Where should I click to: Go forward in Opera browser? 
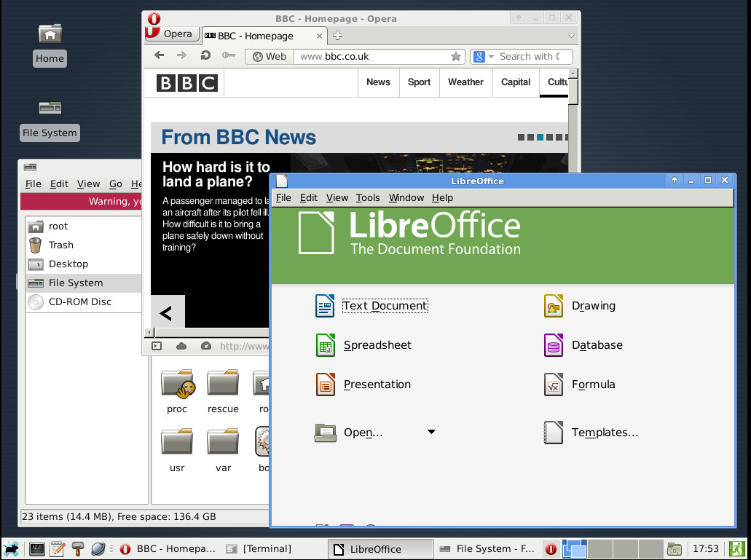point(181,55)
